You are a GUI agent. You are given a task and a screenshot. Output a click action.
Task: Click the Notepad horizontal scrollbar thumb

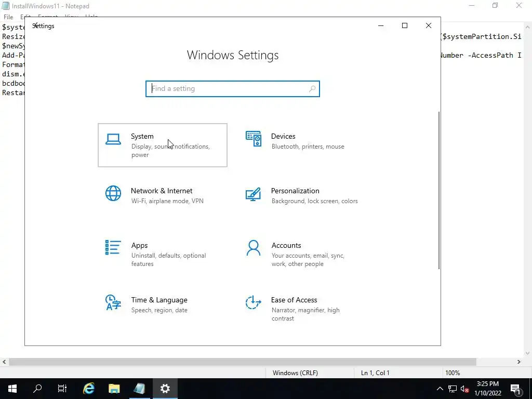point(242,362)
